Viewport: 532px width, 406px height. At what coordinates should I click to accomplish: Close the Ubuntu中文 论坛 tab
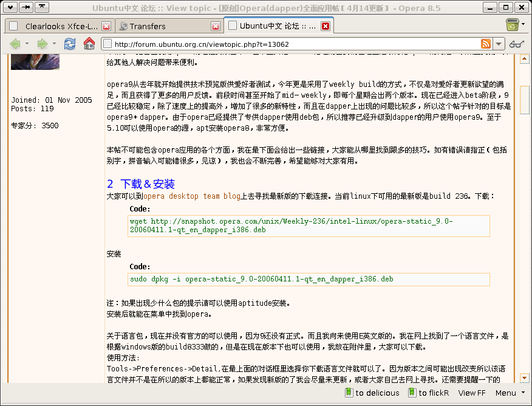tap(326, 26)
